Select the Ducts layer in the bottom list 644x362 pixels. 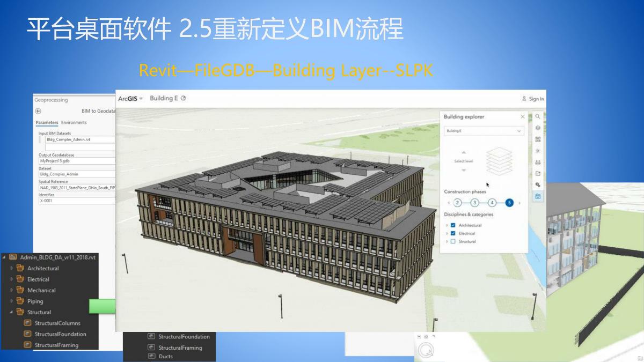pyautogui.click(x=166, y=357)
